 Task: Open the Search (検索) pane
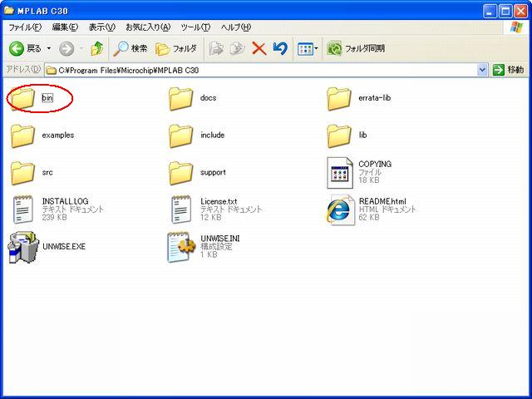coord(131,49)
